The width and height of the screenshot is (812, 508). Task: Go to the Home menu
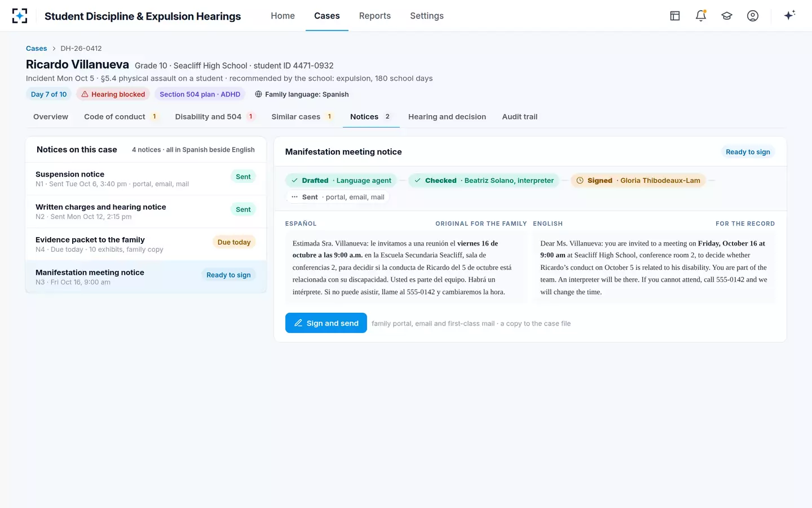(x=283, y=16)
